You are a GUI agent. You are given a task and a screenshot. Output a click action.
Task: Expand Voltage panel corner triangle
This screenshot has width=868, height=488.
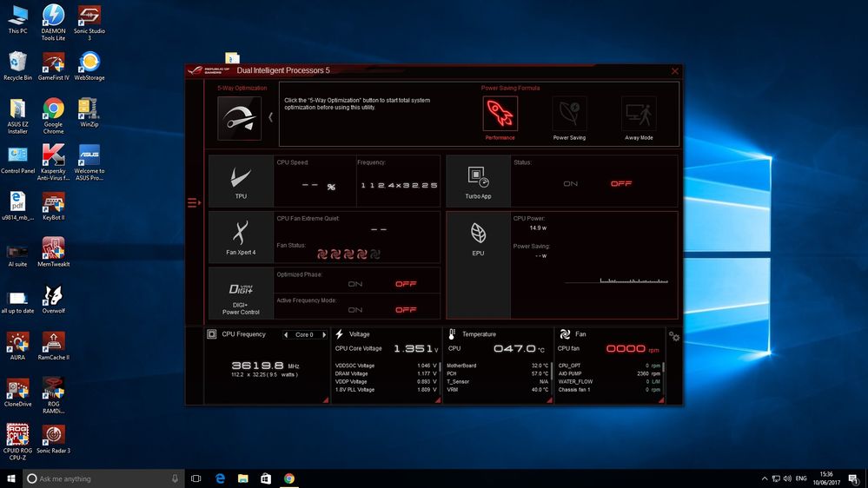point(437,399)
